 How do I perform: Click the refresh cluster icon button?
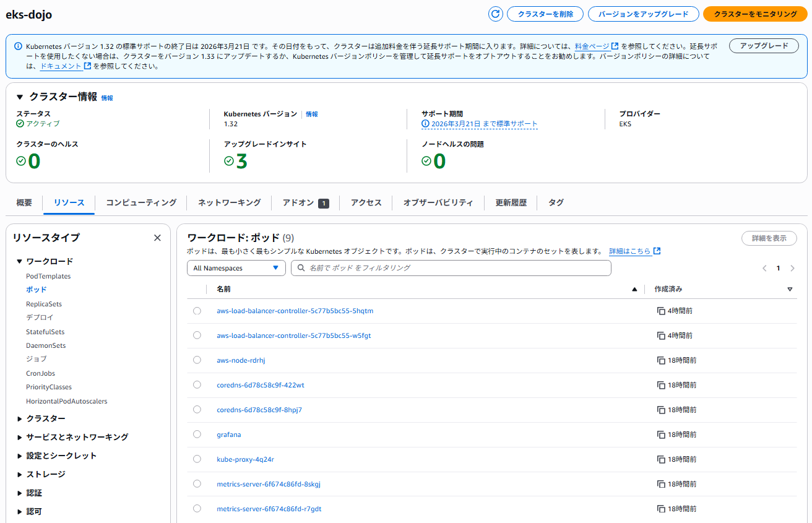495,14
